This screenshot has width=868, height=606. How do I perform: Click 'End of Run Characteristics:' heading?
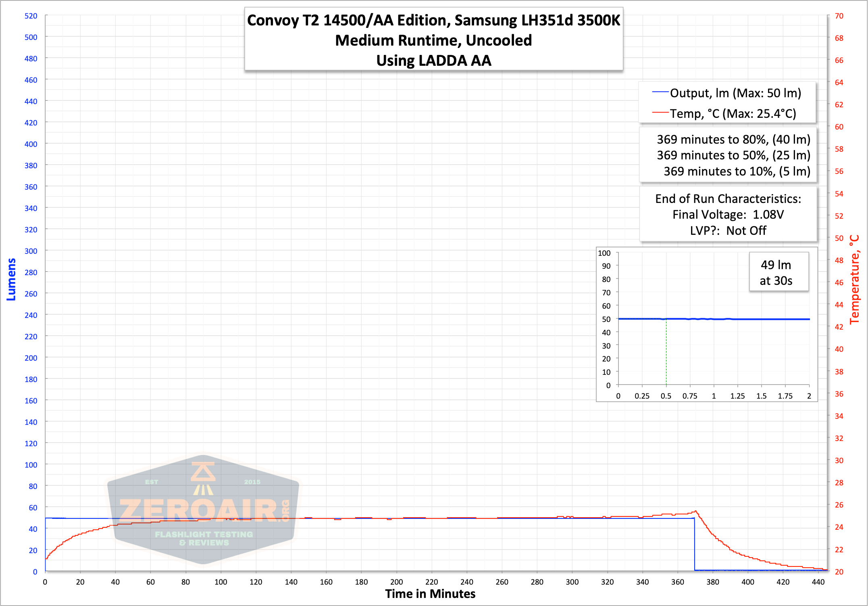pos(728,199)
